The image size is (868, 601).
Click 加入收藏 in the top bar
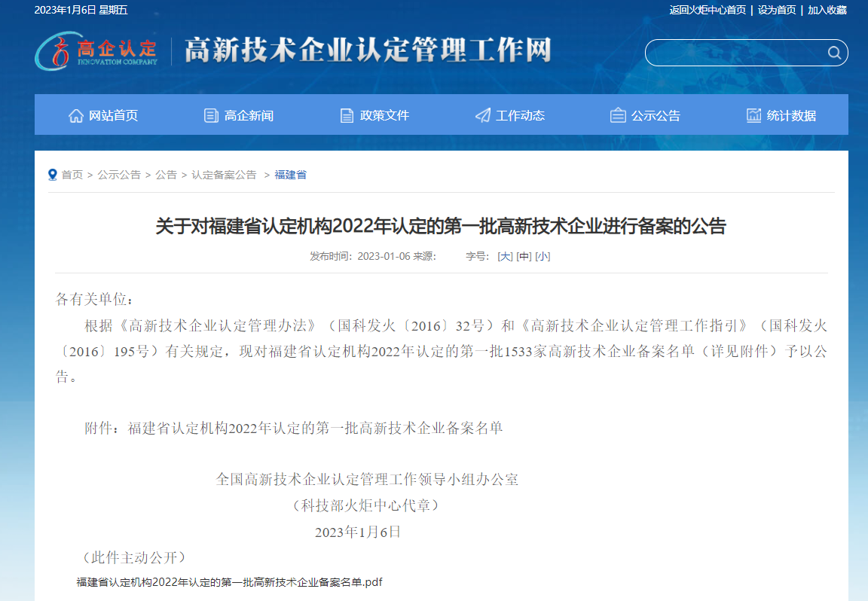[827, 10]
